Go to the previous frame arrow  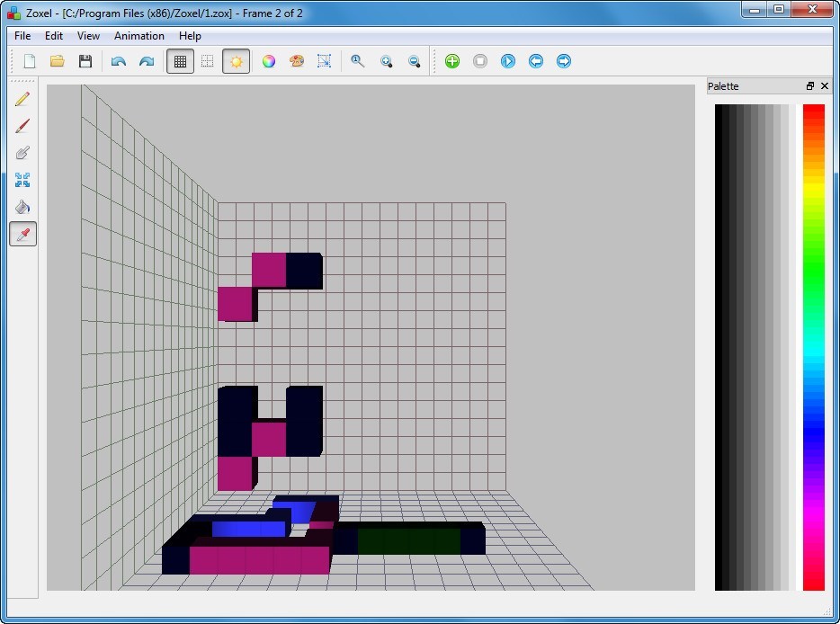tap(536, 61)
